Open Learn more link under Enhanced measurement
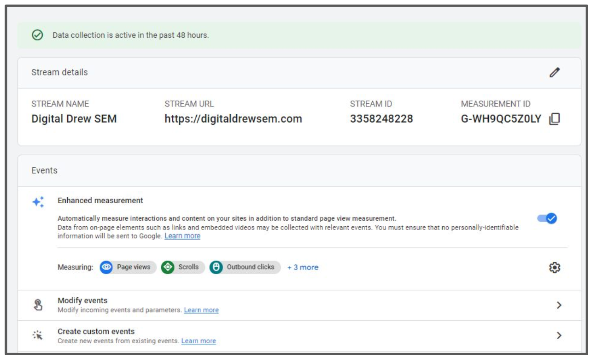Image resolution: width=597 pixels, height=364 pixels. [182, 236]
